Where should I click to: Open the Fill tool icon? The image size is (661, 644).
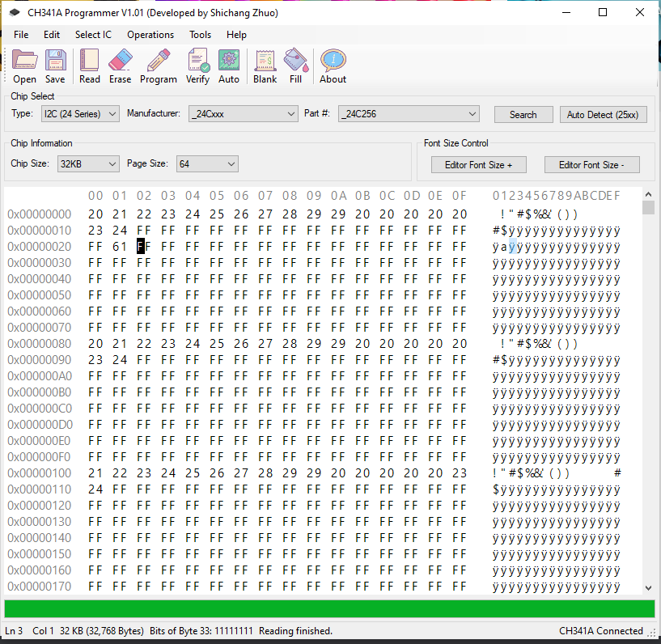coord(295,65)
